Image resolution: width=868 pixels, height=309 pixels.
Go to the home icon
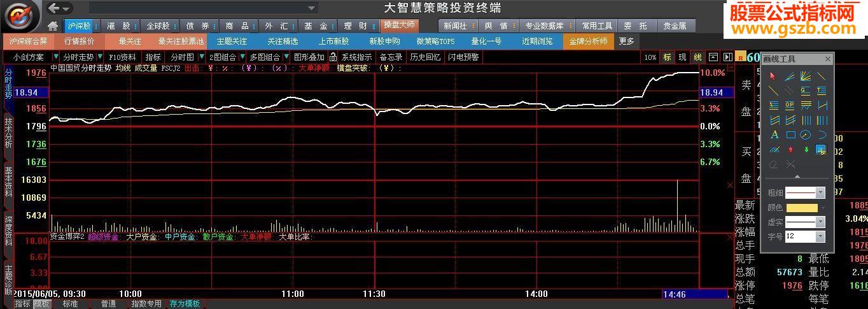(53, 26)
